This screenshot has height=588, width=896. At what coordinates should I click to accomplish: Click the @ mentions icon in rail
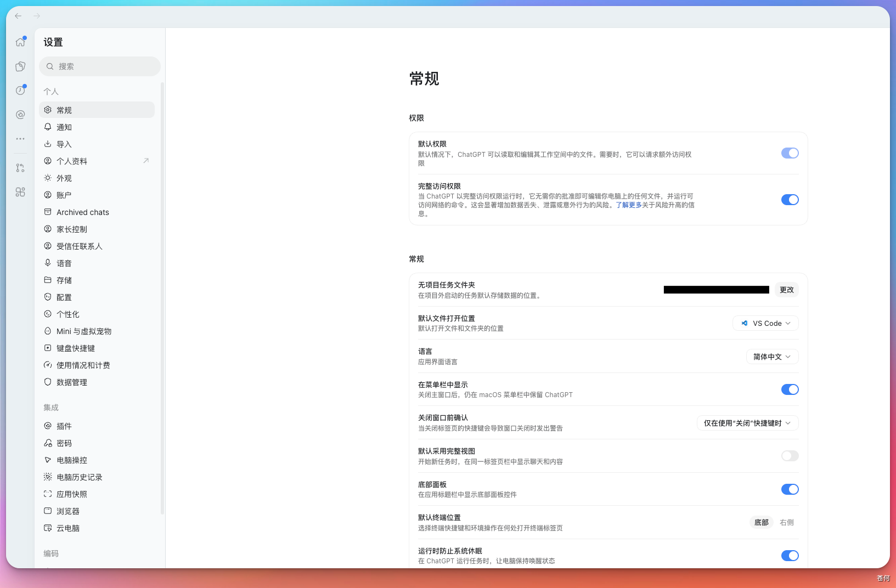20,115
